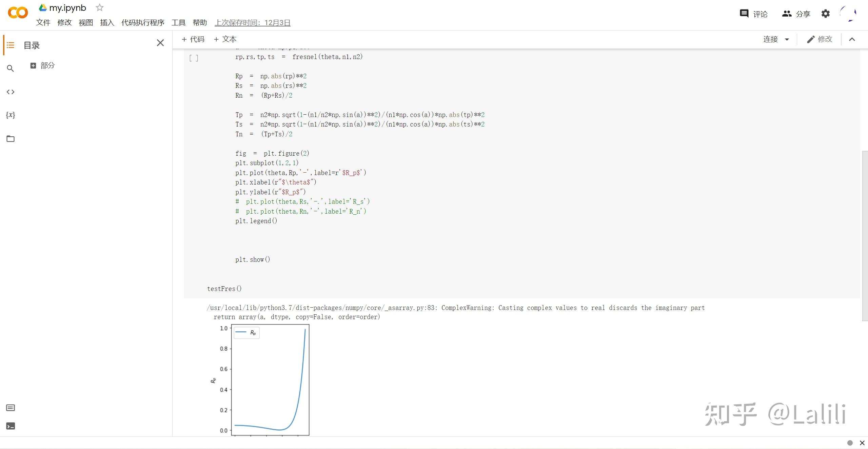Close the 目录 sidebar panel

click(160, 43)
